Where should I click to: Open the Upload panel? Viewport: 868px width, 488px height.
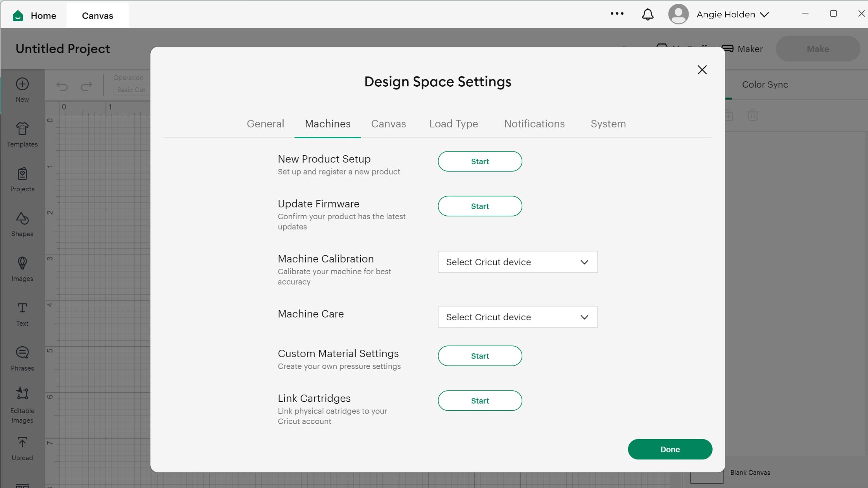coord(22,447)
